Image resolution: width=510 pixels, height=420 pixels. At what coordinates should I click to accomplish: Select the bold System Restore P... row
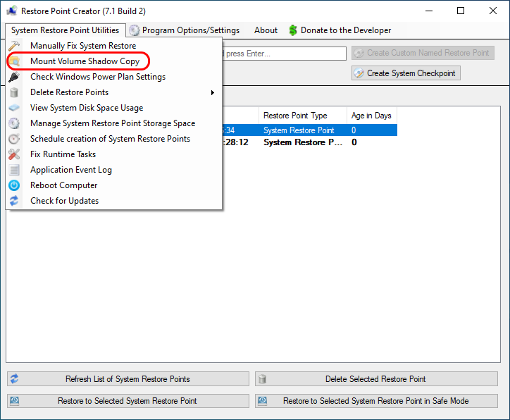coord(309,142)
